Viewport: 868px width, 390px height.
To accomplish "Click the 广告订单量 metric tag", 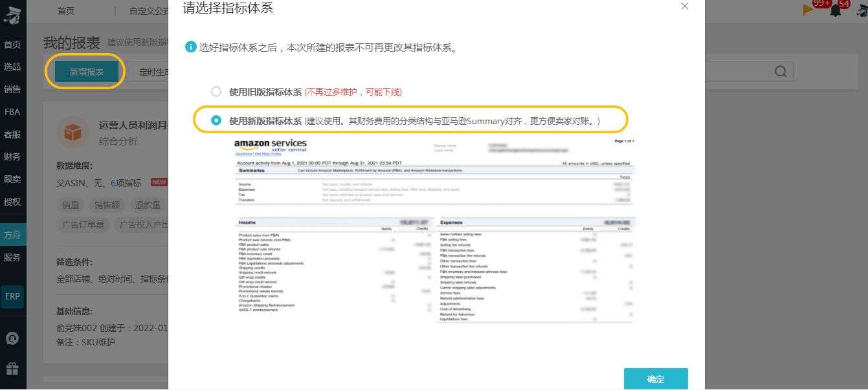I will pos(83,224).
